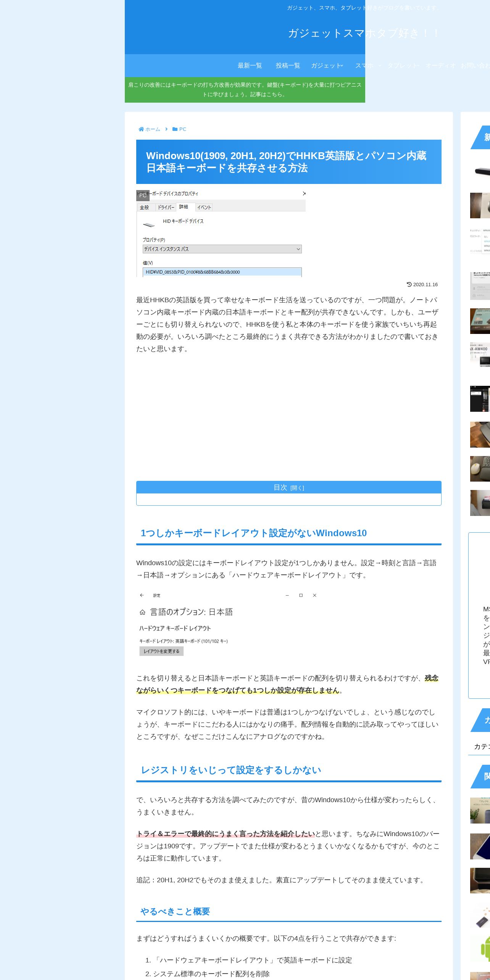The width and height of the screenshot is (490, 980).
Task: Expand the タブレット dropdown menu
Action: (403, 66)
